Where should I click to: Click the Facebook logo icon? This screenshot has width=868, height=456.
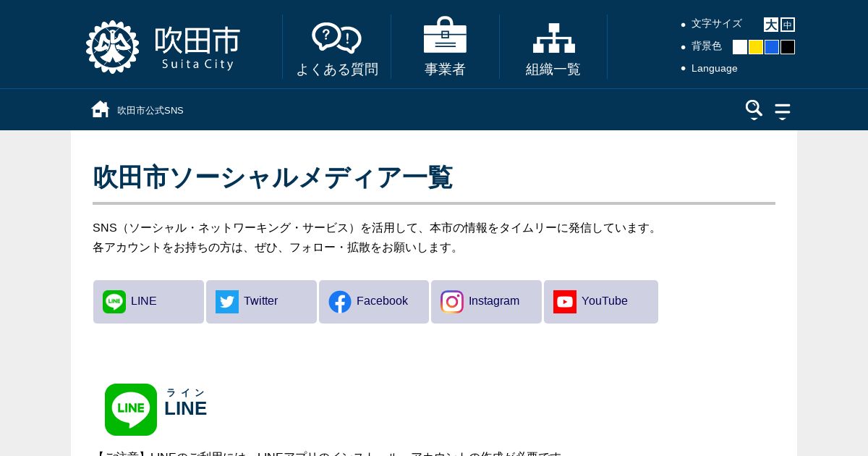[340, 302]
